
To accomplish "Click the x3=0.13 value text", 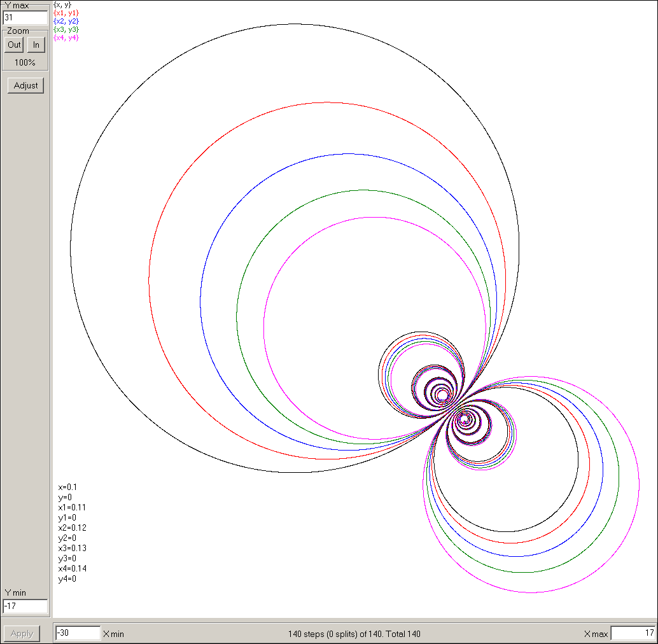I will (72, 549).
